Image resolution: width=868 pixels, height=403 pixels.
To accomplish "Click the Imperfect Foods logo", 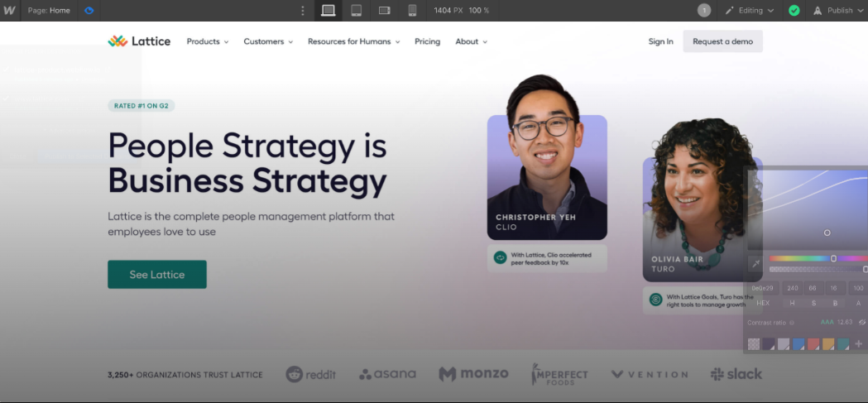I will (559, 374).
